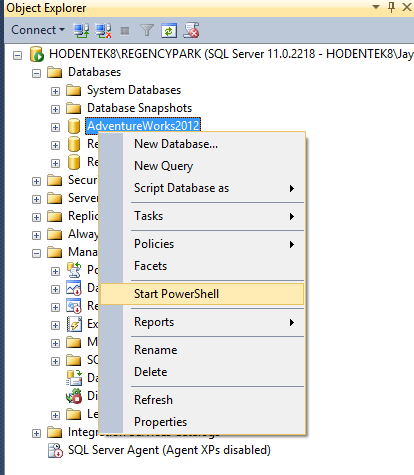
Task: Open the Reports submenu
Action: (202, 322)
